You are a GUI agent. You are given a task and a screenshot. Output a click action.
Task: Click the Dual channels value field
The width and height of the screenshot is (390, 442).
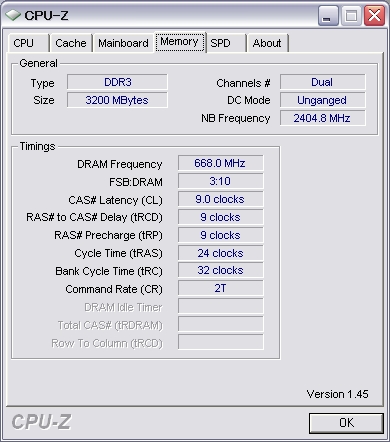click(322, 82)
